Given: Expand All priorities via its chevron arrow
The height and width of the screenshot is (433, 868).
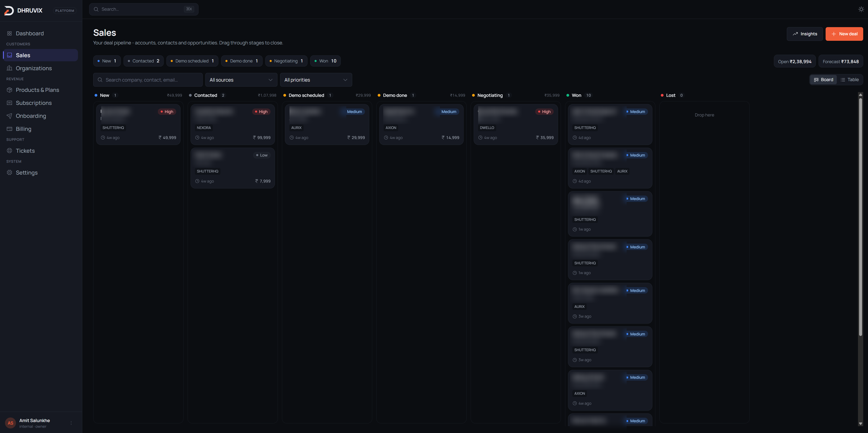Looking at the screenshot, I should pos(345,80).
